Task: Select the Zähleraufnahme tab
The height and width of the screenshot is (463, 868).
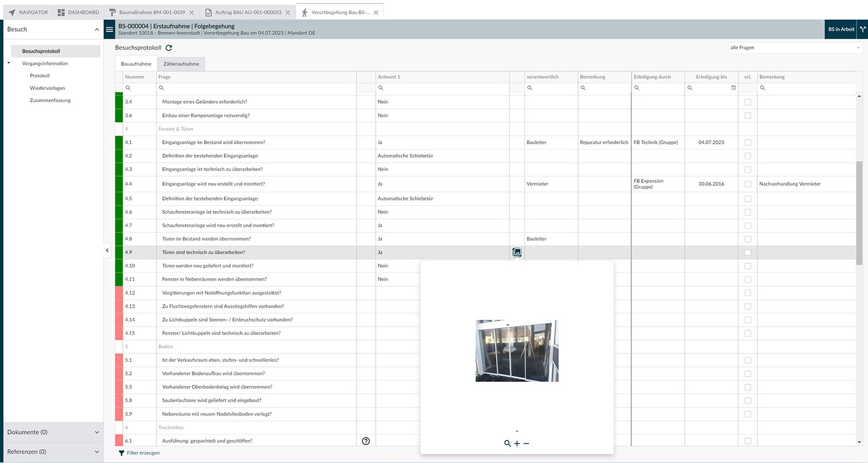Action: point(181,64)
